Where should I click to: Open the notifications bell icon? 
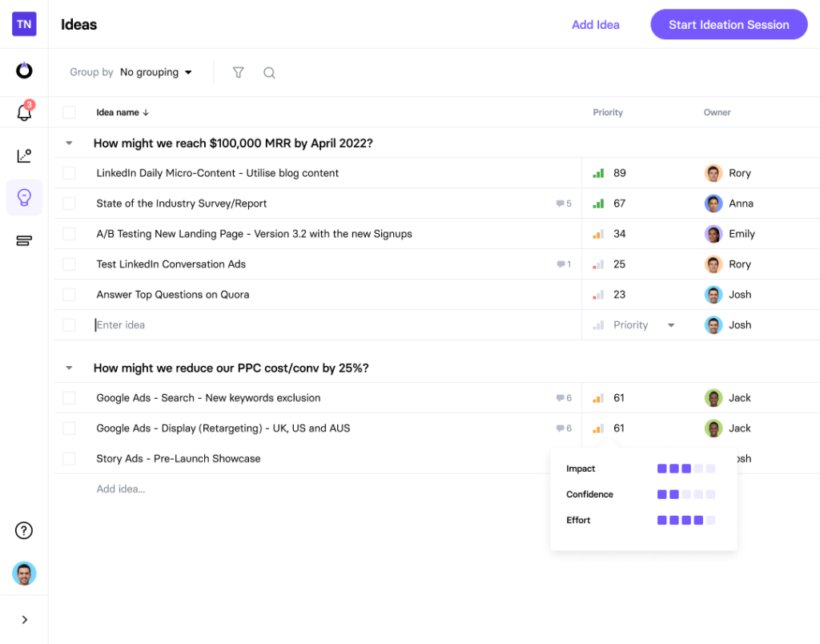(x=24, y=112)
